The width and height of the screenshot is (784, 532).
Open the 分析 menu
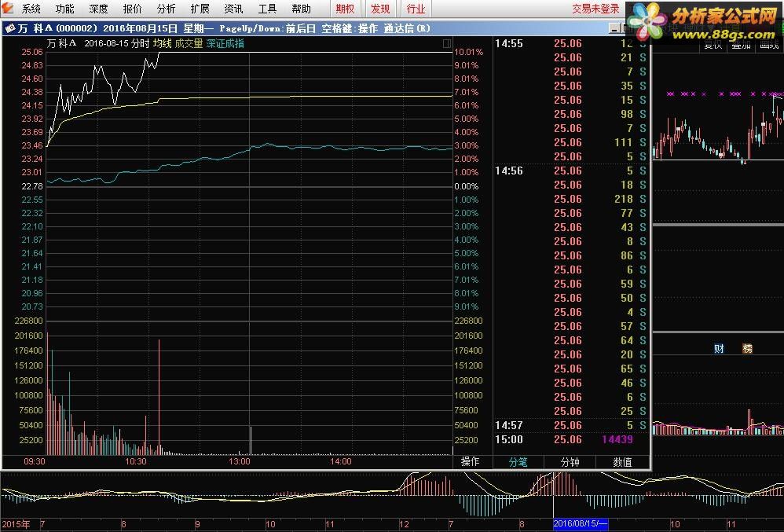pos(166,9)
